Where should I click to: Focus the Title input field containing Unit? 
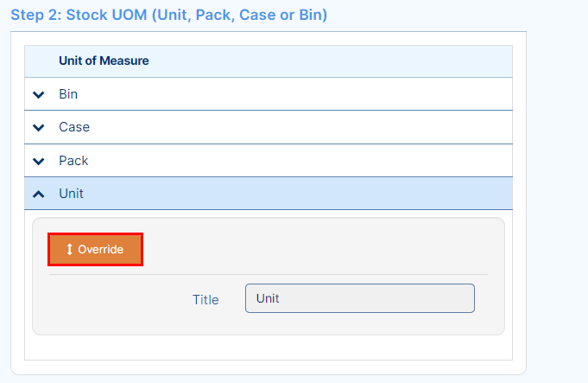[x=360, y=298]
